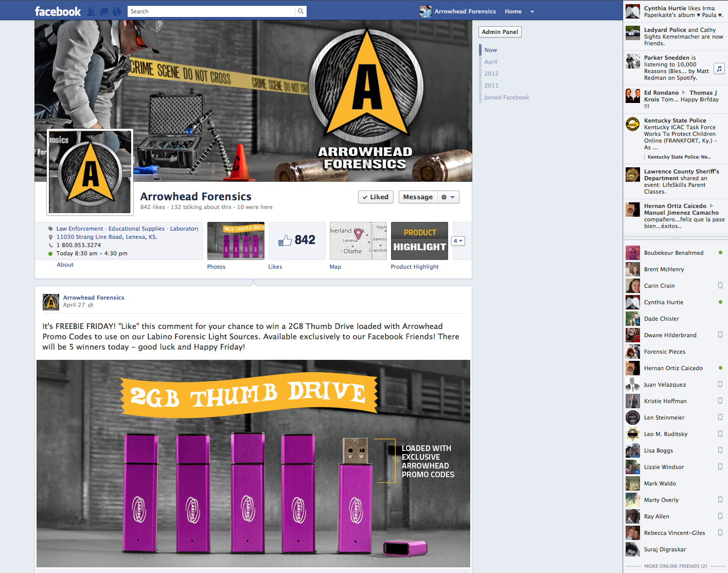Viewport: 728px width, 573px height.
Task: Jump to Joined Facebook in timeline
Action: tap(506, 97)
